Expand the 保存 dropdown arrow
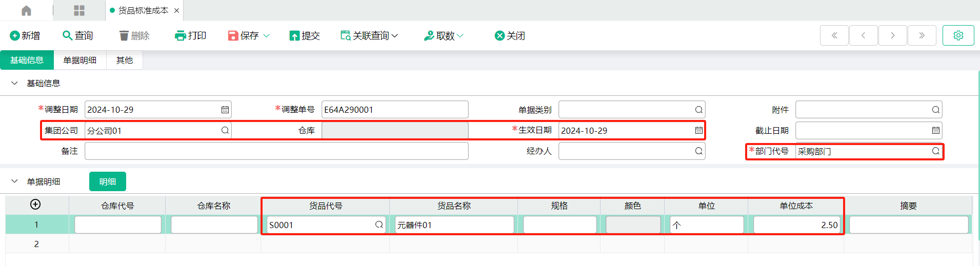Screen dimensions: 980x266 (267, 35)
